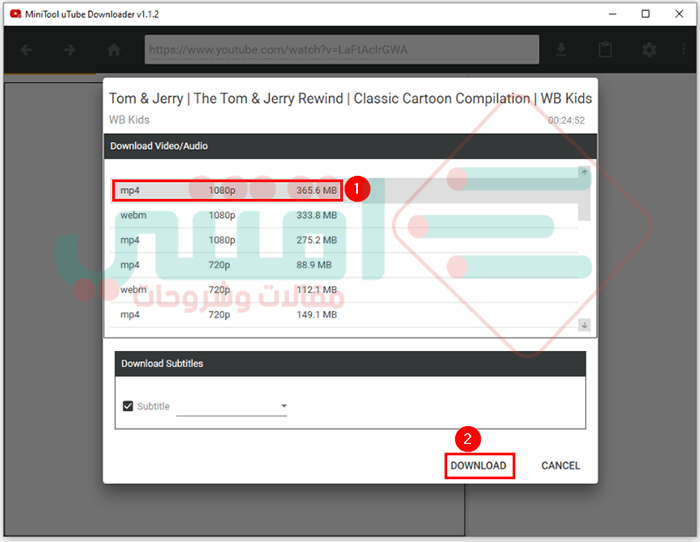This screenshot has width=700, height=542.
Task: Open the home page icon
Action: pos(114,50)
